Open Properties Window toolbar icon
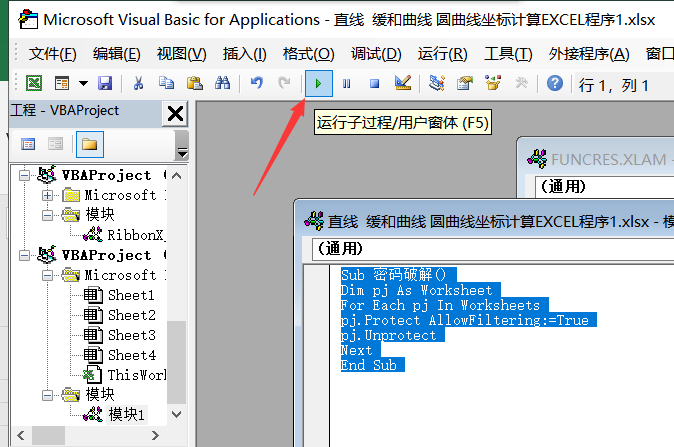Image resolution: width=674 pixels, height=447 pixels. click(x=465, y=83)
